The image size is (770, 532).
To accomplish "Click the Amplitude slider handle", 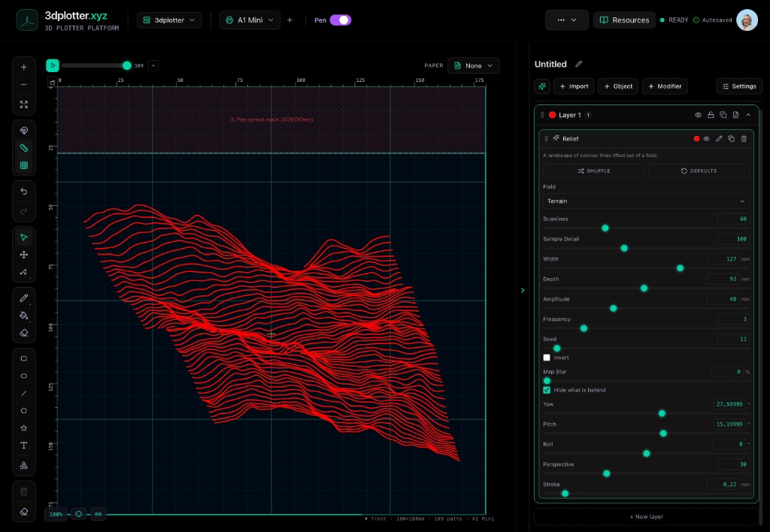I will pyautogui.click(x=614, y=308).
